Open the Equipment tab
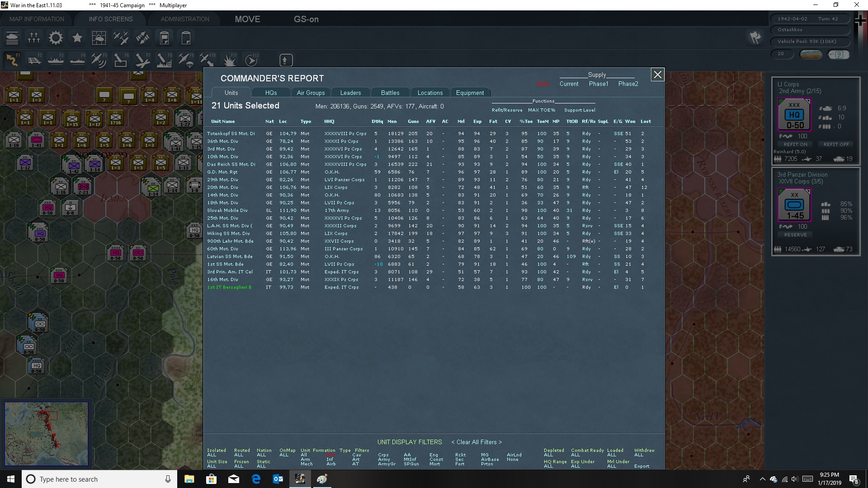 click(470, 93)
